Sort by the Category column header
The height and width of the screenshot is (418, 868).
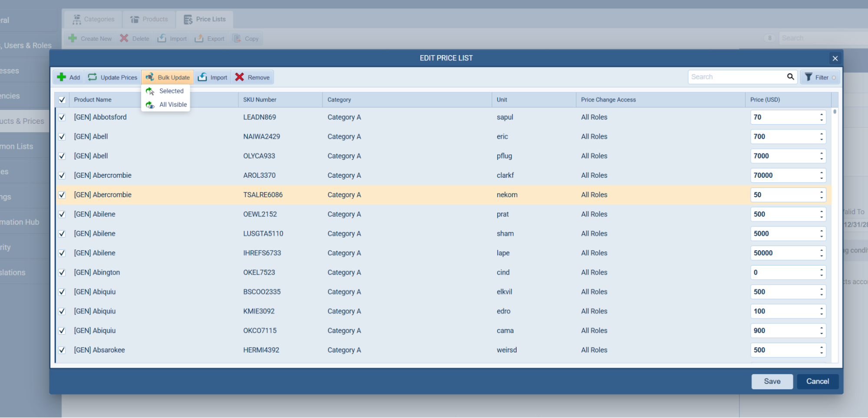point(339,100)
